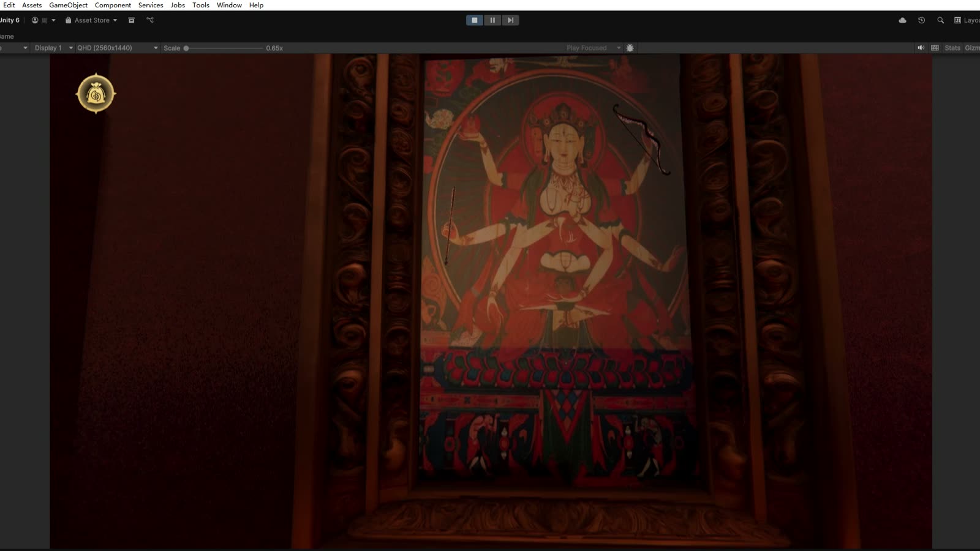Open the Assets menu
The width and height of the screenshot is (980, 551).
point(32,5)
